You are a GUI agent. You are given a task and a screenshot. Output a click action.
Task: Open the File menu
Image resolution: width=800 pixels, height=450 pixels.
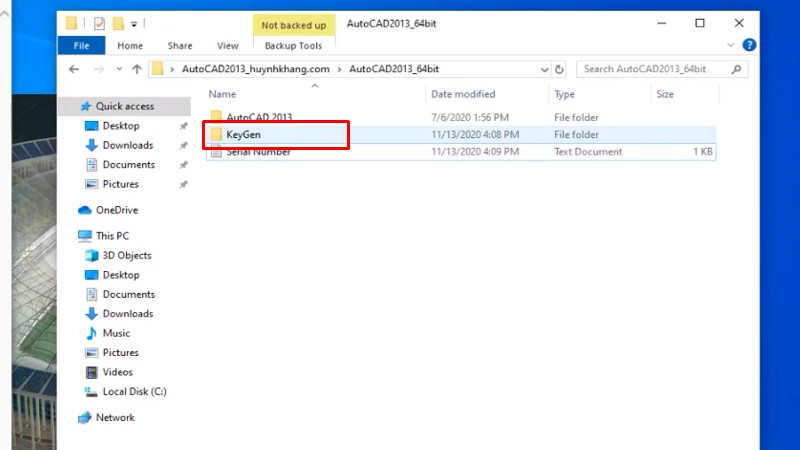click(81, 45)
